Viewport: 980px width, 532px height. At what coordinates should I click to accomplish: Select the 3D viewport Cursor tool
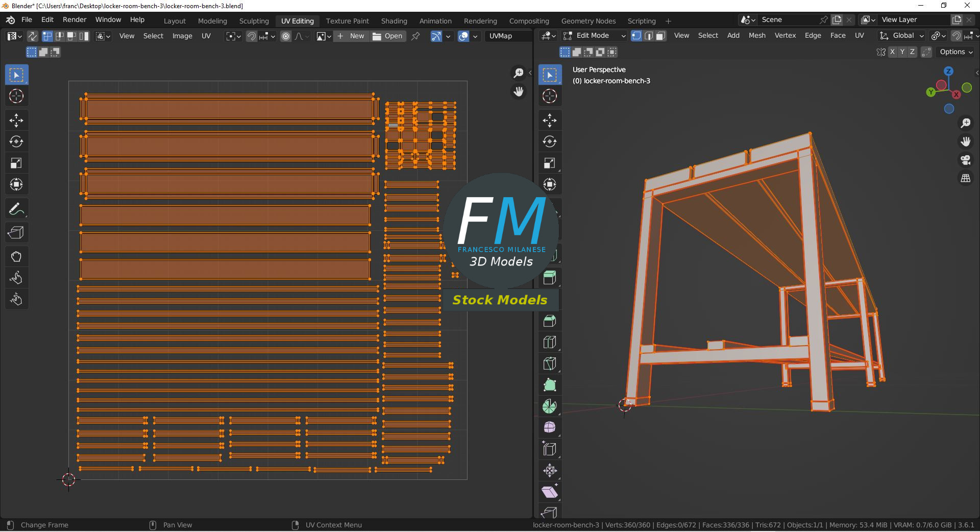(x=550, y=96)
